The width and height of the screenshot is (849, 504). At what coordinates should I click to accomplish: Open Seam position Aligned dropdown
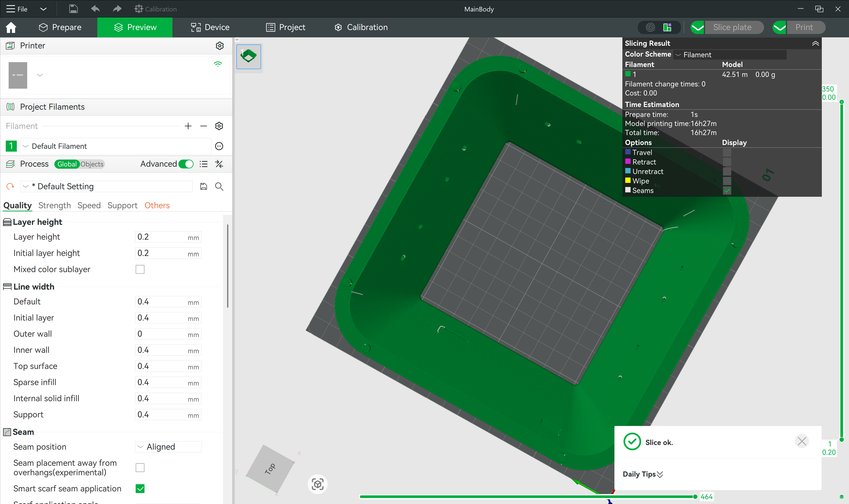168,447
